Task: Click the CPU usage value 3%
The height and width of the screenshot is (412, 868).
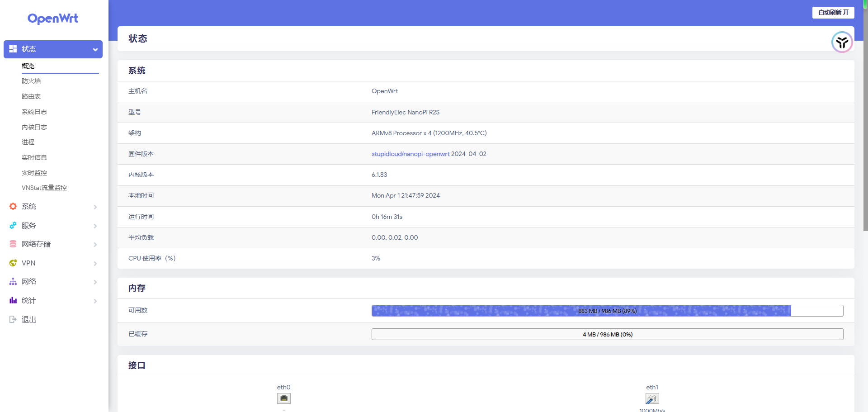Action: 376,258
